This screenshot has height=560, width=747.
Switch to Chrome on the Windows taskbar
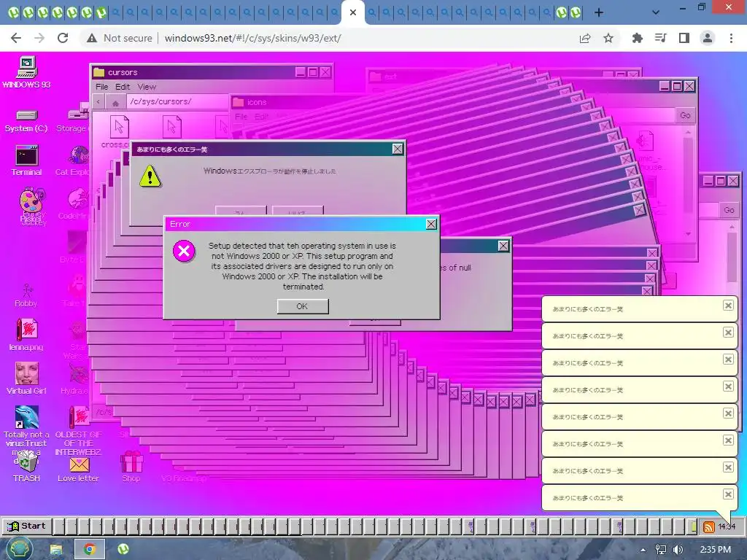[x=90, y=550]
